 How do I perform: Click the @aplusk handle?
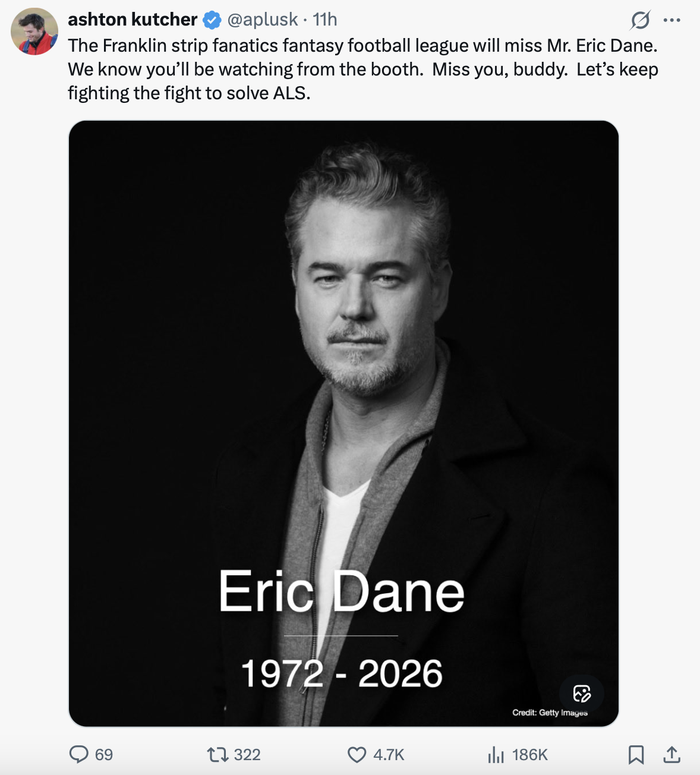click(x=262, y=20)
